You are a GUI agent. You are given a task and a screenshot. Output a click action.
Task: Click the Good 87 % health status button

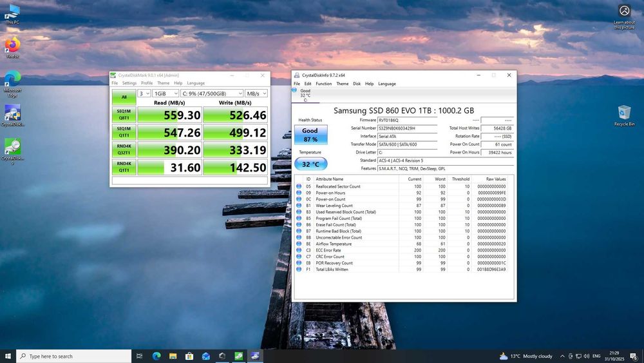(310, 135)
